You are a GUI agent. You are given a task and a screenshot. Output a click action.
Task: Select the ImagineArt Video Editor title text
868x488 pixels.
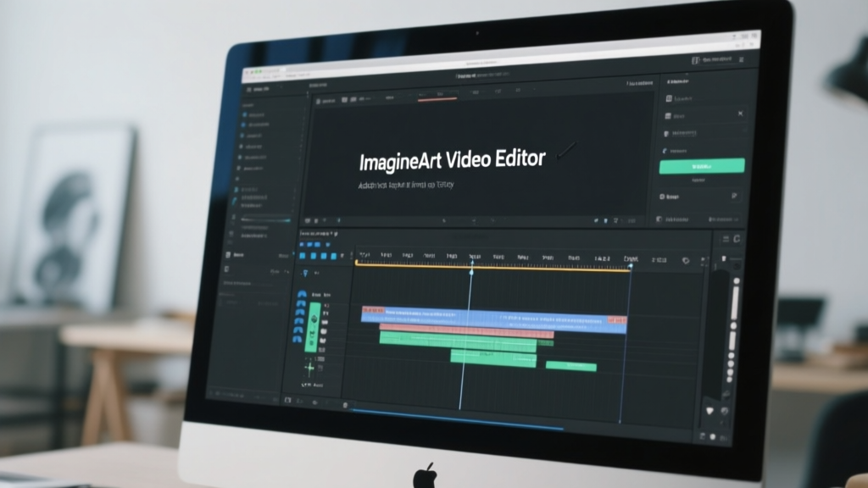453,160
